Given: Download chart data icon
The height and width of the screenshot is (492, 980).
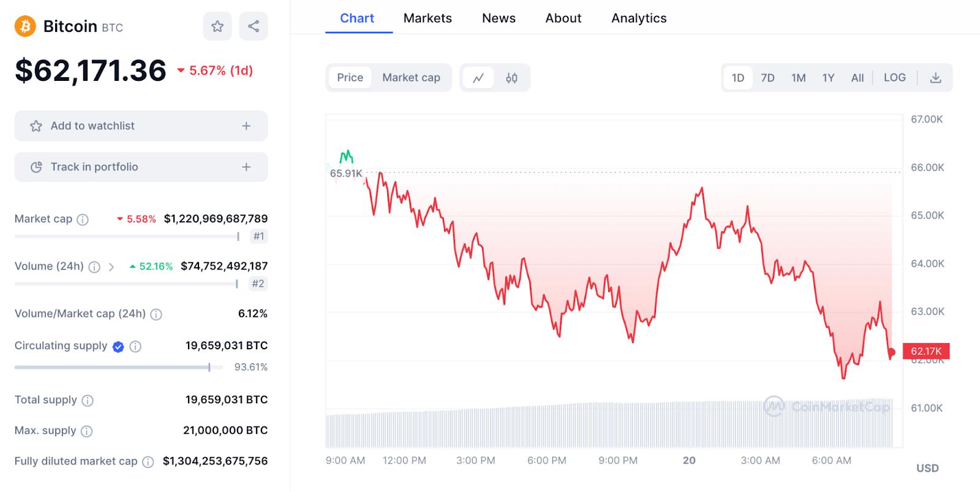Looking at the screenshot, I should tap(935, 78).
